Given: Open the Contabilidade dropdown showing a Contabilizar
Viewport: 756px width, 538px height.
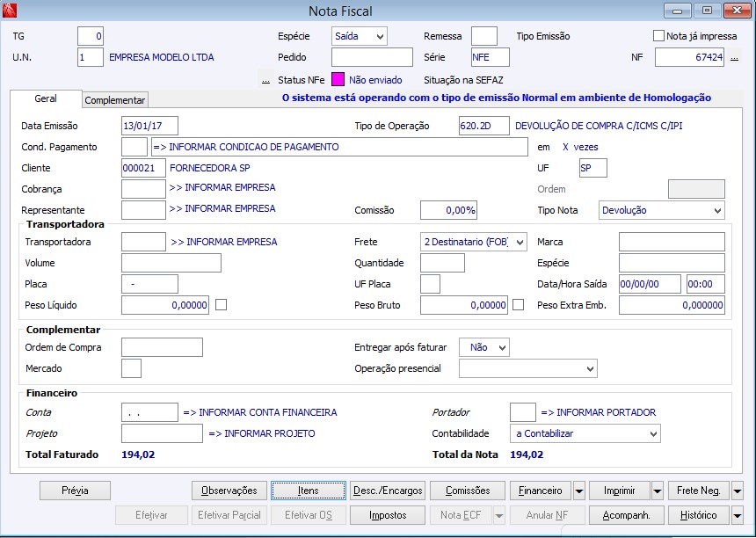Looking at the screenshot, I should [x=585, y=433].
